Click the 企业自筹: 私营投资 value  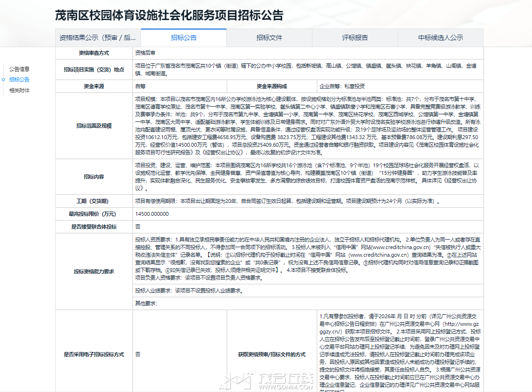342,86
